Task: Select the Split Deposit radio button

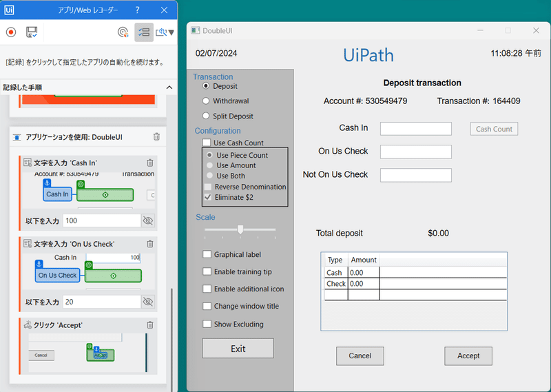Action: pyautogui.click(x=206, y=116)
